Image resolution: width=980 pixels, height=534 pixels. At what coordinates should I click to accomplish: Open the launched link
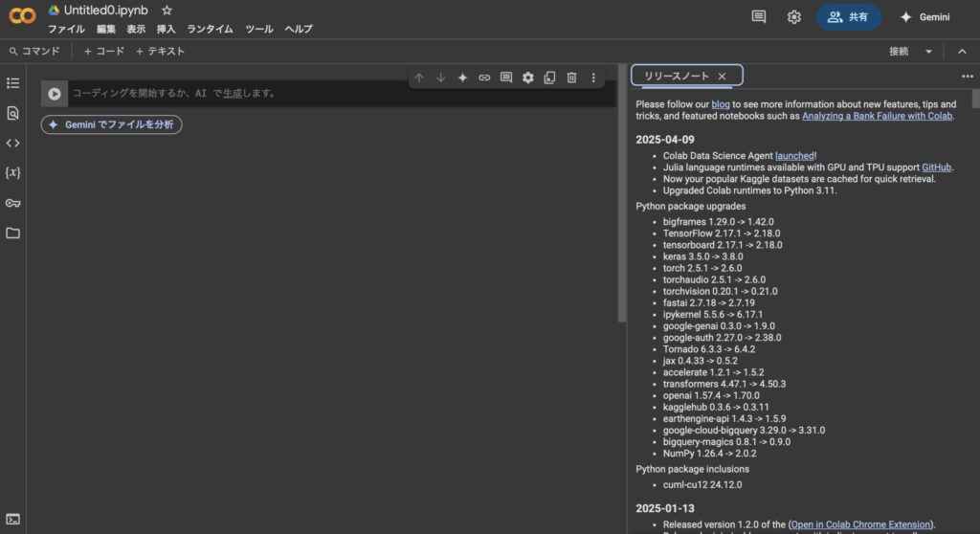coord(794,156)
